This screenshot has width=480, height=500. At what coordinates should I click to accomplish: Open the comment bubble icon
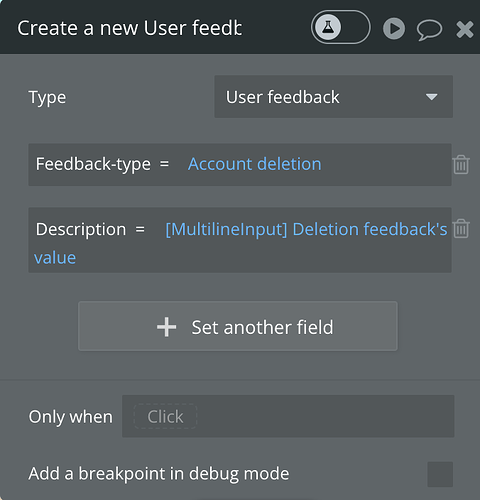429,30
